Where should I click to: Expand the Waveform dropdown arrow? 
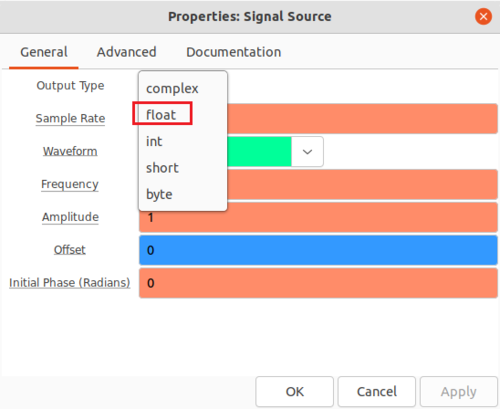coord(307,152)
